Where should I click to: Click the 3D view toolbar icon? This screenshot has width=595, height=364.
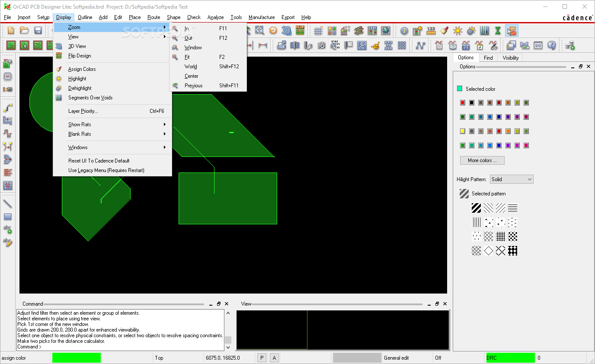[286, 30]
